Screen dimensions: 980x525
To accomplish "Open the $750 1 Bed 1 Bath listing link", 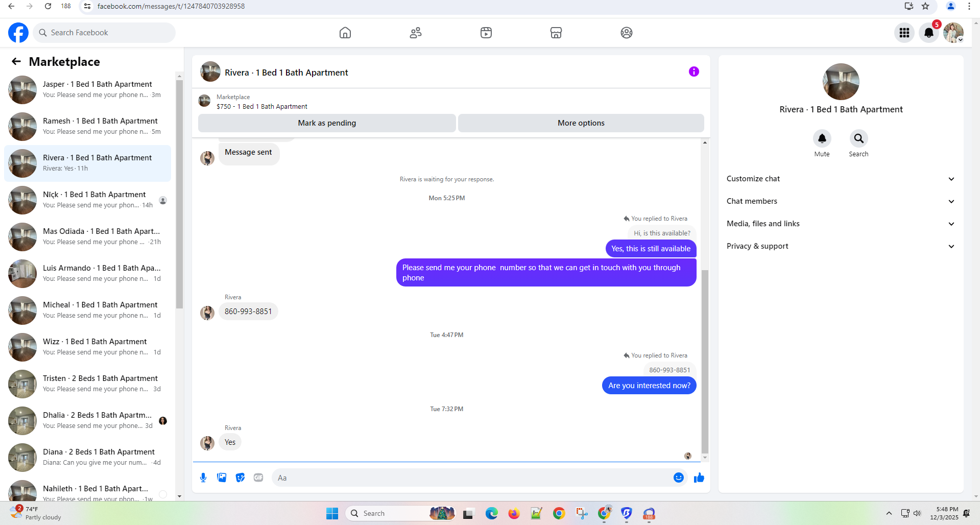I will coord(261,106).
